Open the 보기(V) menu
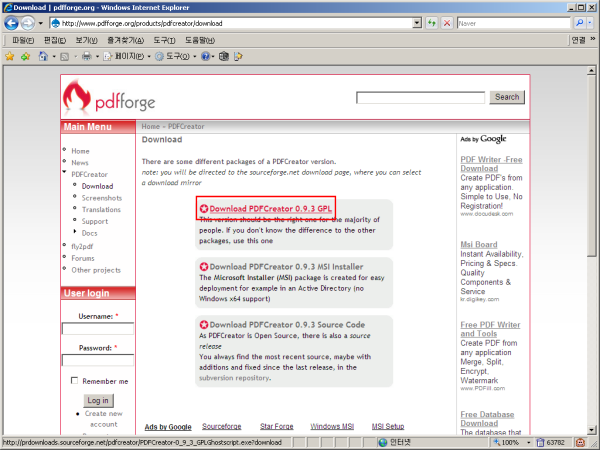Viewport: 600px width, 450px height. 86,40
